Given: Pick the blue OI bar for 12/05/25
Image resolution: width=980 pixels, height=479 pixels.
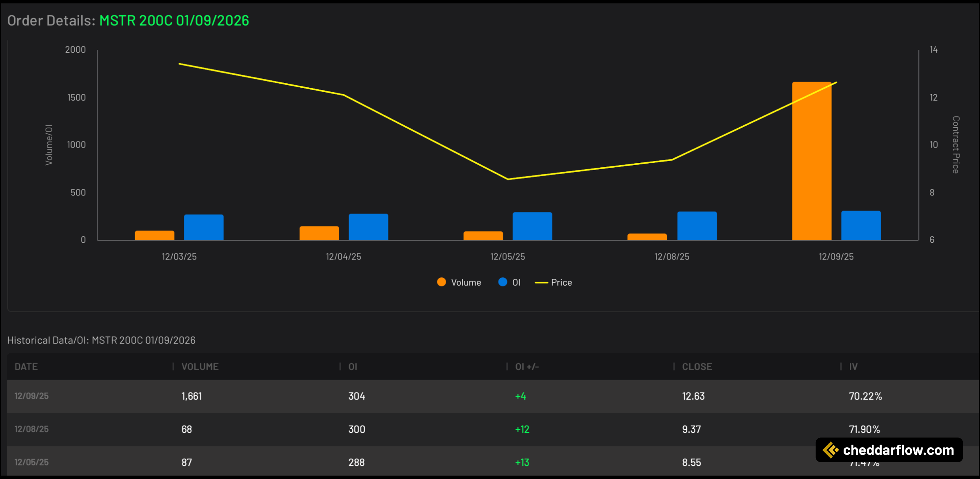Looking at the screenshot, I should pyautogui.click(x=532, y=226).
